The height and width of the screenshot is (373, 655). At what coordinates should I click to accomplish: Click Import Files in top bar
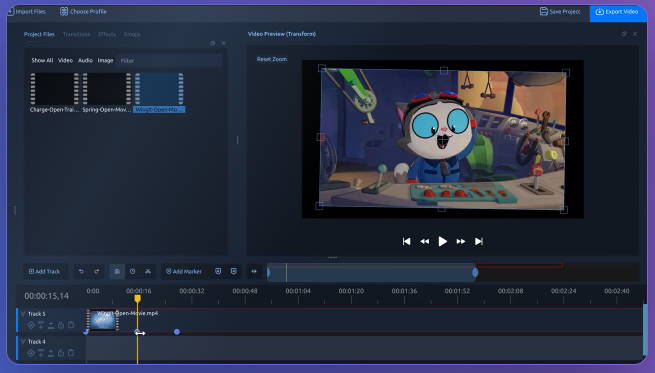(27, 12)
